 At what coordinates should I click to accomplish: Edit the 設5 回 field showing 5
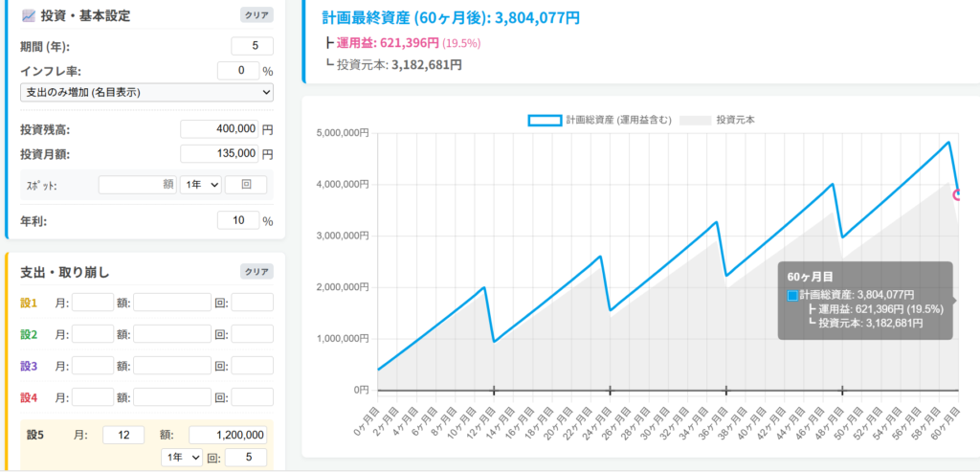[246, 458]
